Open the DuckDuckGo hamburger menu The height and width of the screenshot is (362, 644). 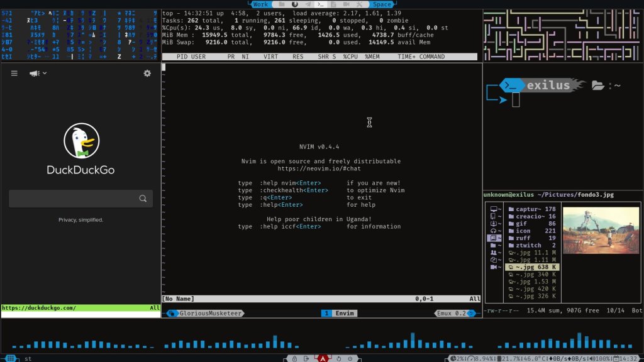coord(14,74)
